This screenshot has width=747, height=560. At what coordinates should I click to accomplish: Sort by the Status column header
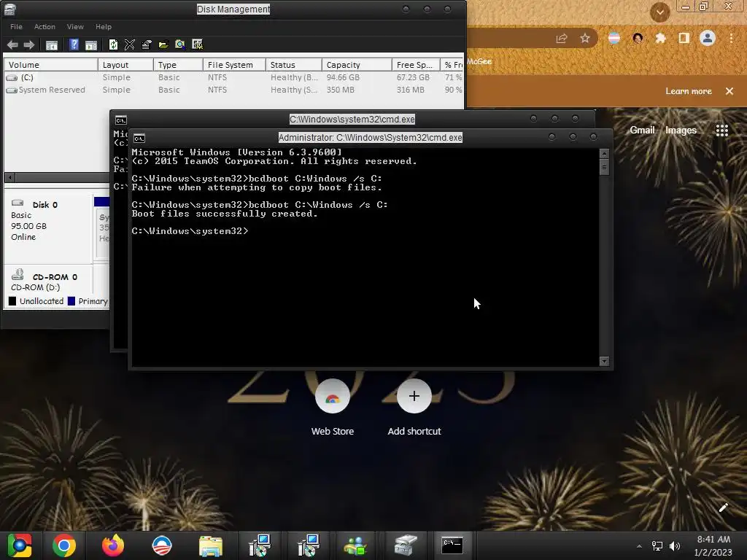point(294,65)
